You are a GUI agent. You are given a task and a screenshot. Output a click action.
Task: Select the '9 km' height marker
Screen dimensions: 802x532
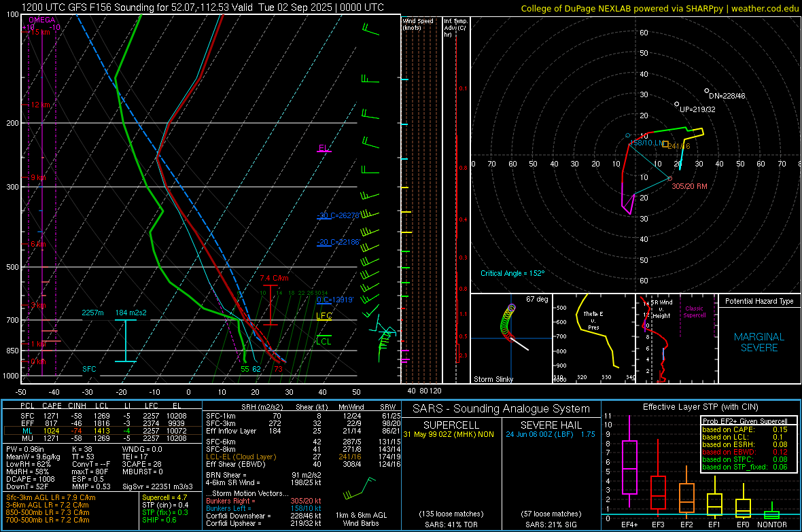pyautogui.click(x=38, y=177)
